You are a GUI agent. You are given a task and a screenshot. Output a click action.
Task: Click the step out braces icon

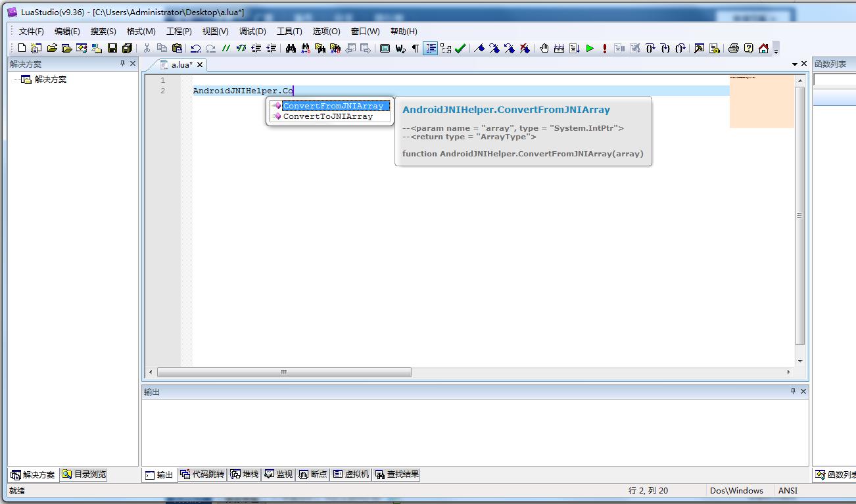tap(680, 48)
